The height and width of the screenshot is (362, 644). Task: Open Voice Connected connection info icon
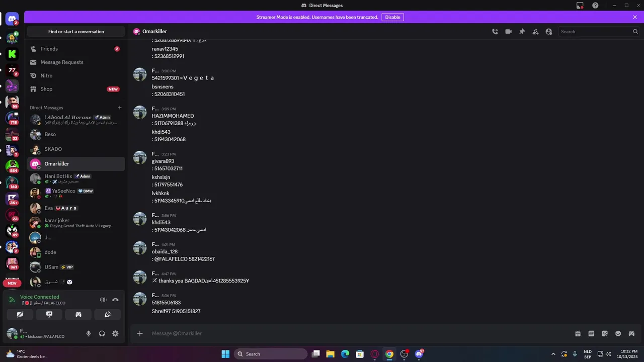click(x=12, y=300)
